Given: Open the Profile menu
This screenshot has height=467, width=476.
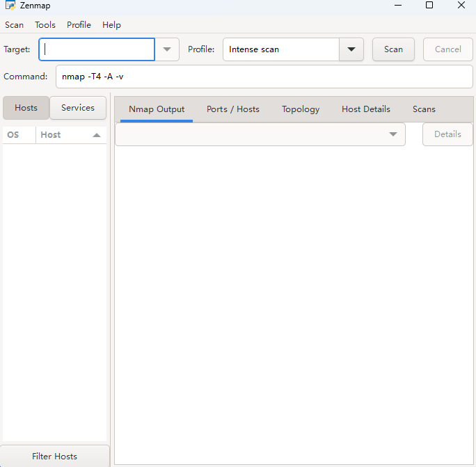Looking at the screenshot, I should [x=79, y=25].
